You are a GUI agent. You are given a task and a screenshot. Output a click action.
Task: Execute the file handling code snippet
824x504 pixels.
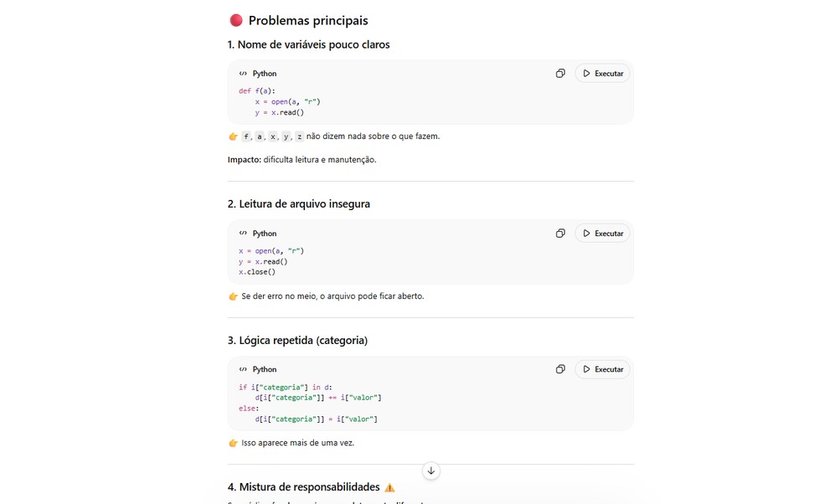pyautogui.click(x=602, y=233)
